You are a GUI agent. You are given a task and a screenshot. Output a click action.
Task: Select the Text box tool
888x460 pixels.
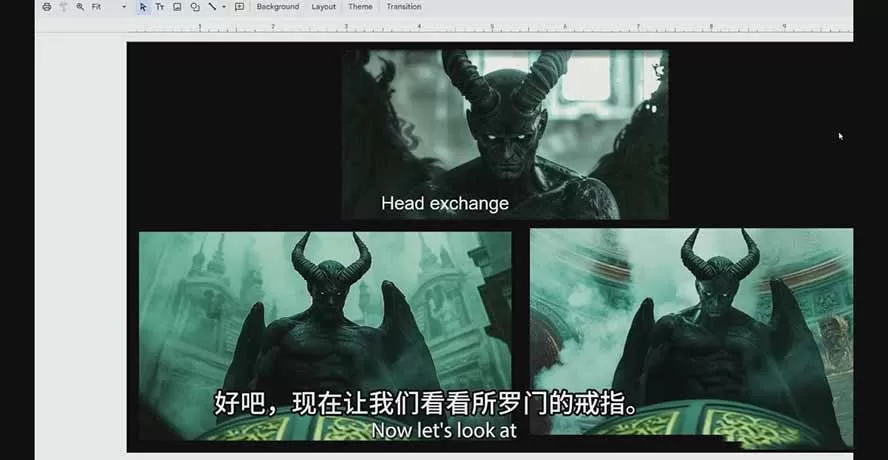click(x=160, y=7)
